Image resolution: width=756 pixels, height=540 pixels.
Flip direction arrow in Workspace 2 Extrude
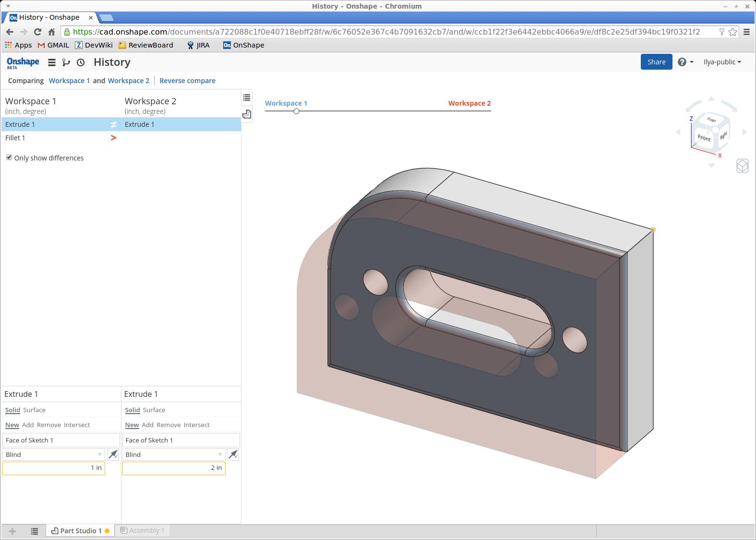233,454
